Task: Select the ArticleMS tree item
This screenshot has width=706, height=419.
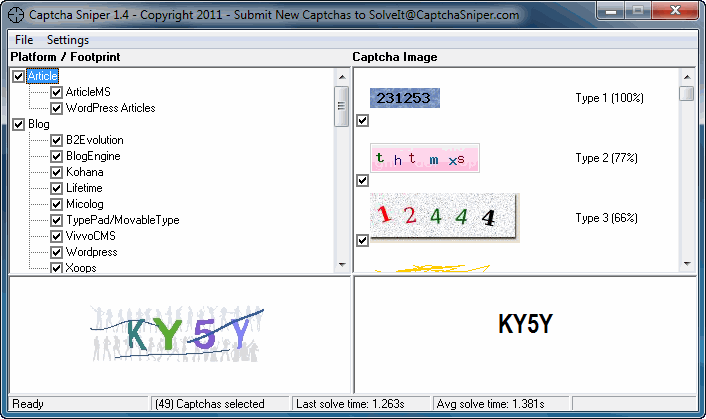Action: pos(88,92)
